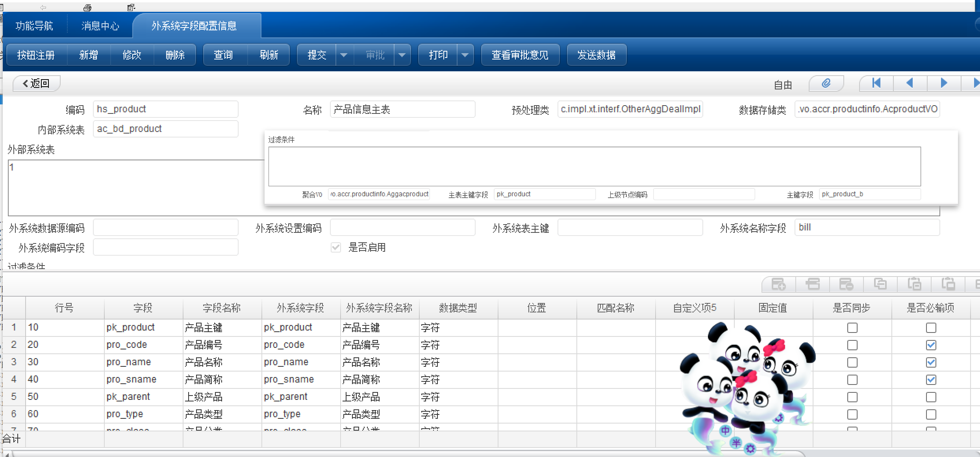Expand the 审批 dropdown arrow
Viewport: 980px width, 457px height.
coord(402,55)
